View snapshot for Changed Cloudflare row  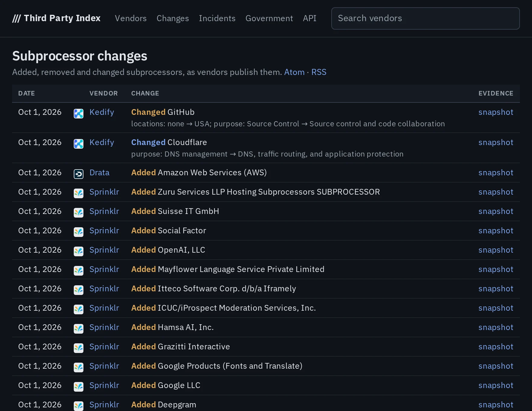(x=496, y=142)
